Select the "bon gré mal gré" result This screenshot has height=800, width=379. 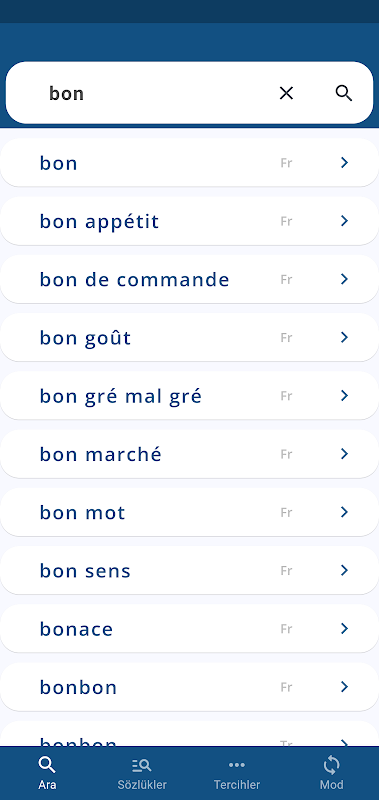(189, 395)
